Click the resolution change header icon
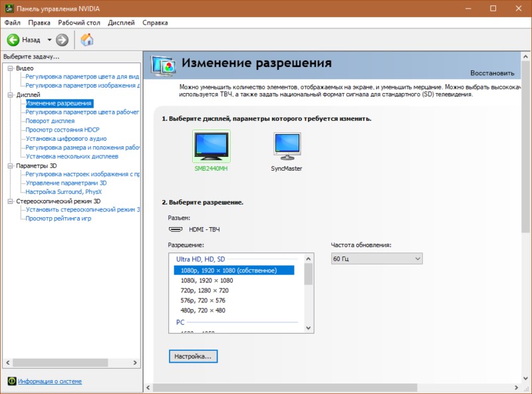This screenshot has width=532, height=394. [164, 65]
